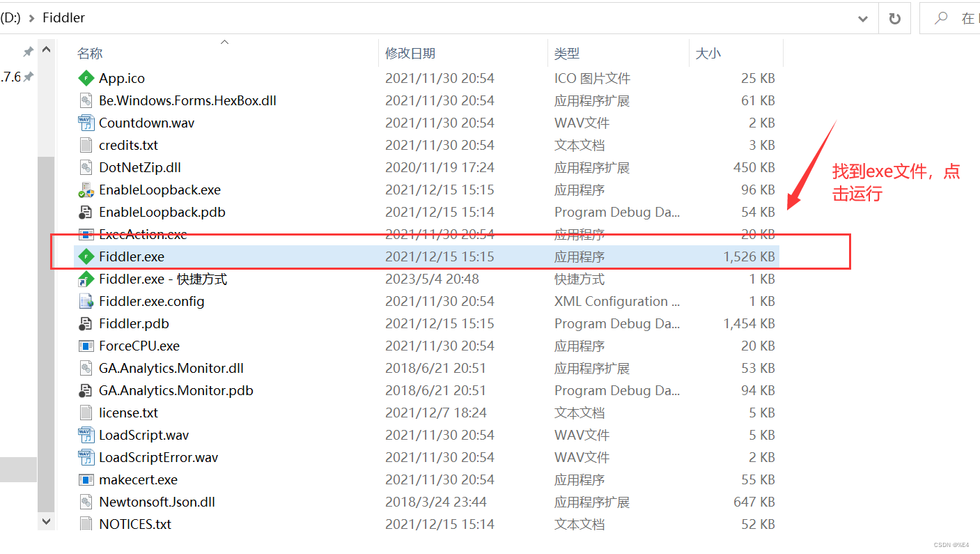Screen dimensions: 980x554
Task: Click the search magnifier icon
Action: (941, 18)
